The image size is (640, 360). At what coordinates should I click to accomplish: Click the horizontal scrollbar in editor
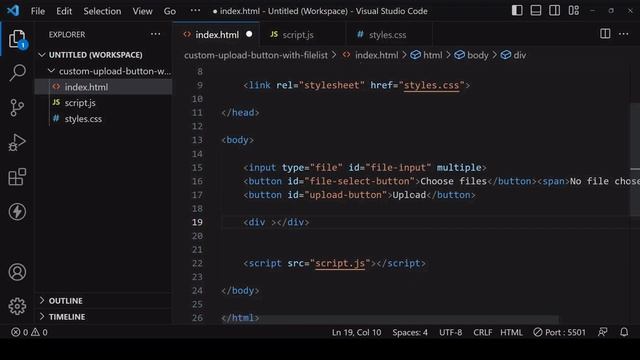(390, 319)
